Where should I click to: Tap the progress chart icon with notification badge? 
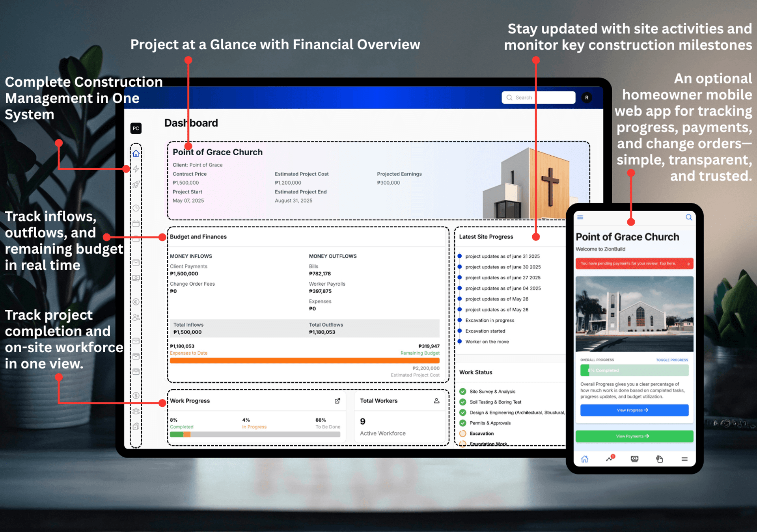(x=610, y=458)
